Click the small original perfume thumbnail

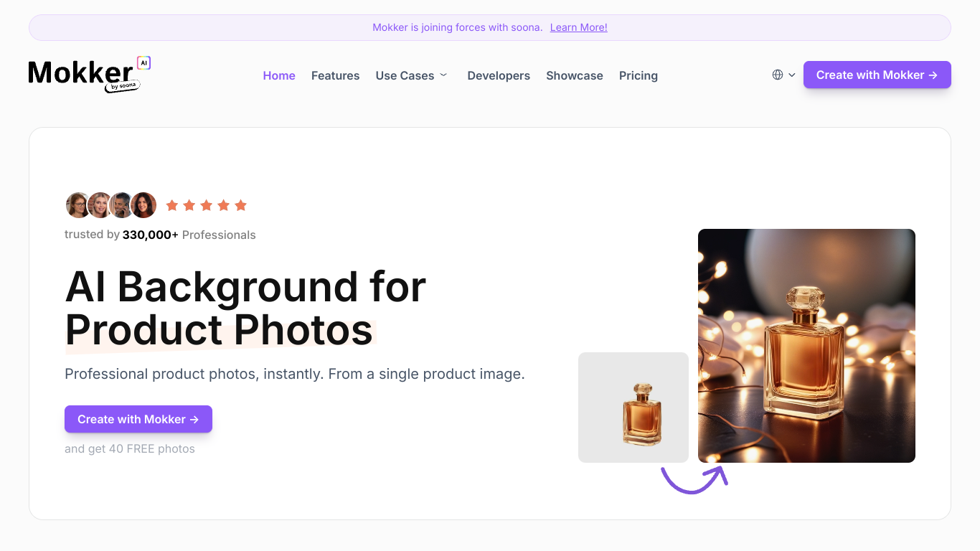point(633,408)
